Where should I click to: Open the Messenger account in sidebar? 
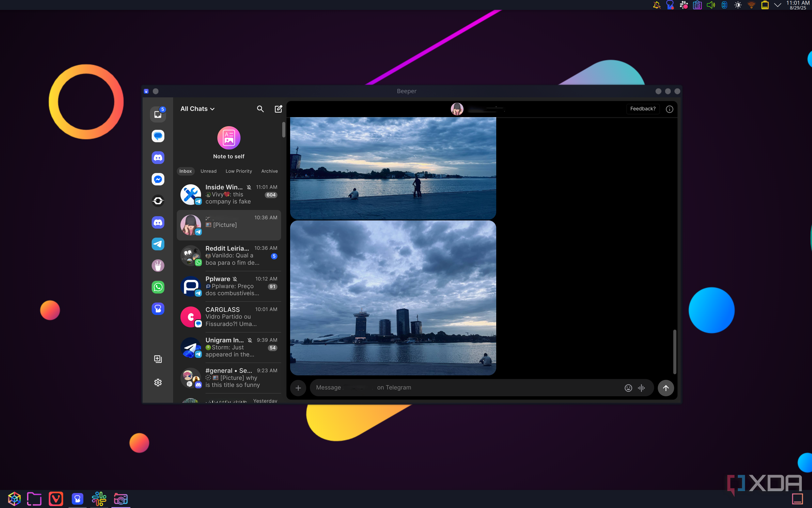[x=158, y=179]
